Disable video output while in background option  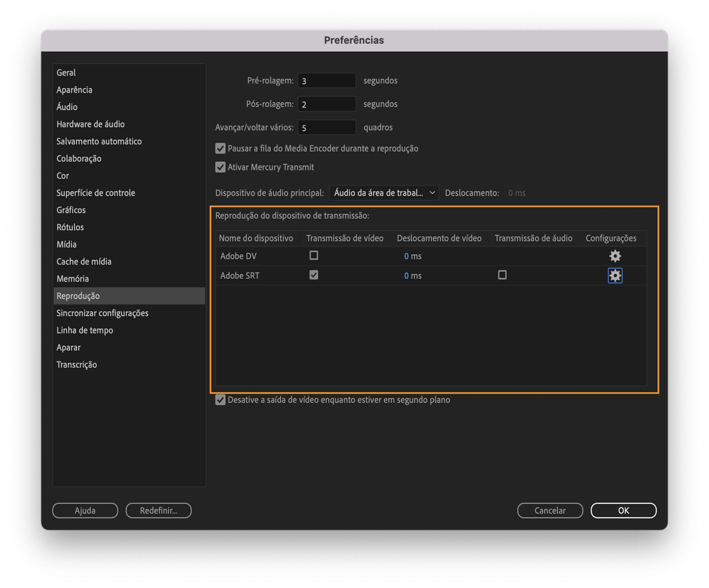pyautogui.click(x=220, y=400)
